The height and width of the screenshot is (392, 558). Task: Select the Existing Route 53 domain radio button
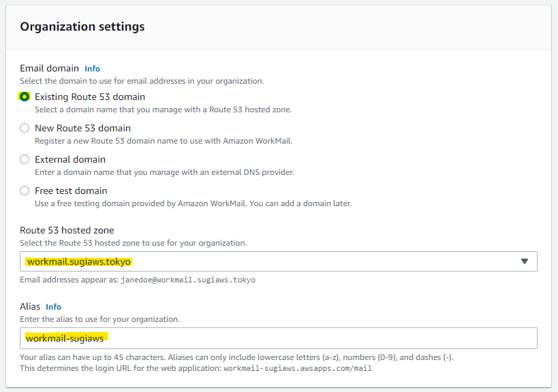[x=25, y=97]
